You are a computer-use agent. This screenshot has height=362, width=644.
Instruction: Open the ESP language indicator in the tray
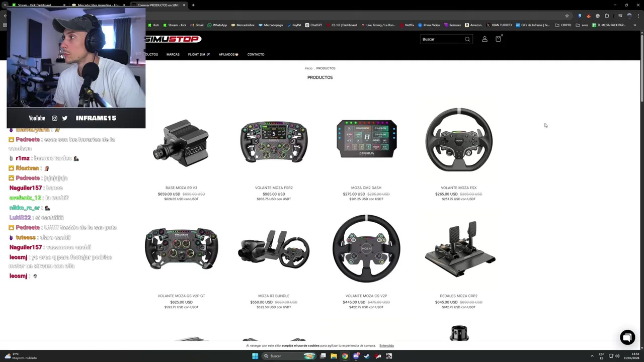[x=602, y=356]
